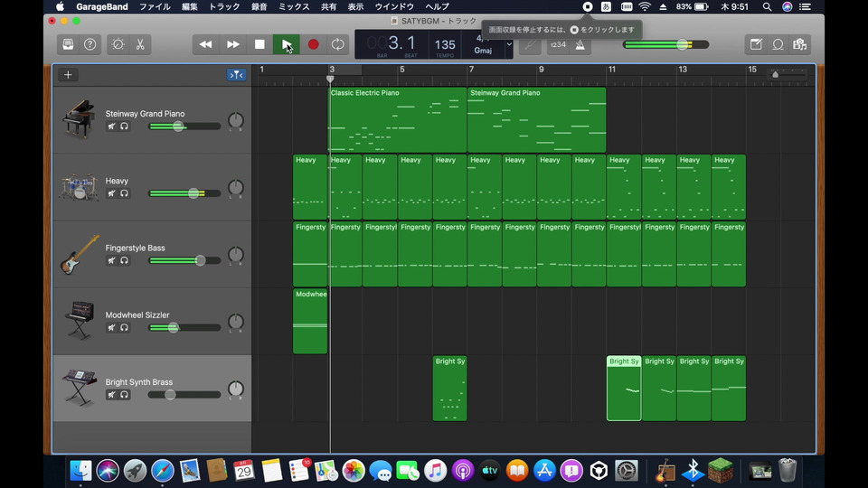The width and height of the screenshot is (868, 488).
Task: Click the Gmaj key signature display
Action: 483,51
